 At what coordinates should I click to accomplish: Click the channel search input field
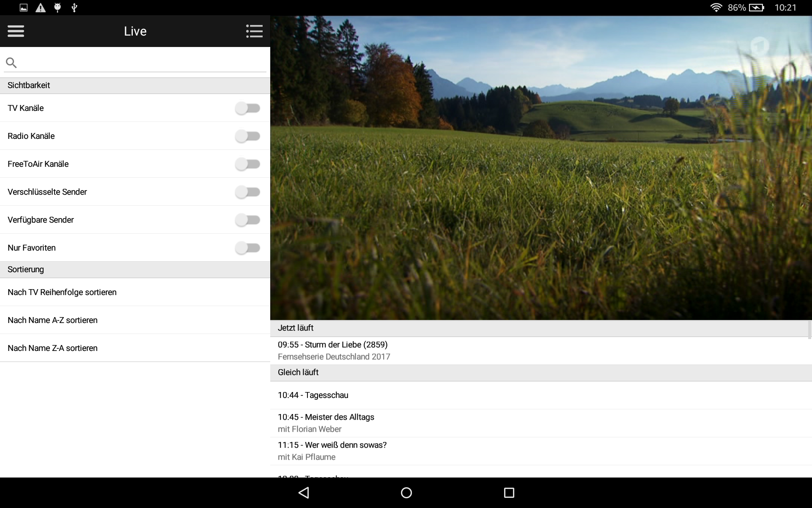[144, 63]
